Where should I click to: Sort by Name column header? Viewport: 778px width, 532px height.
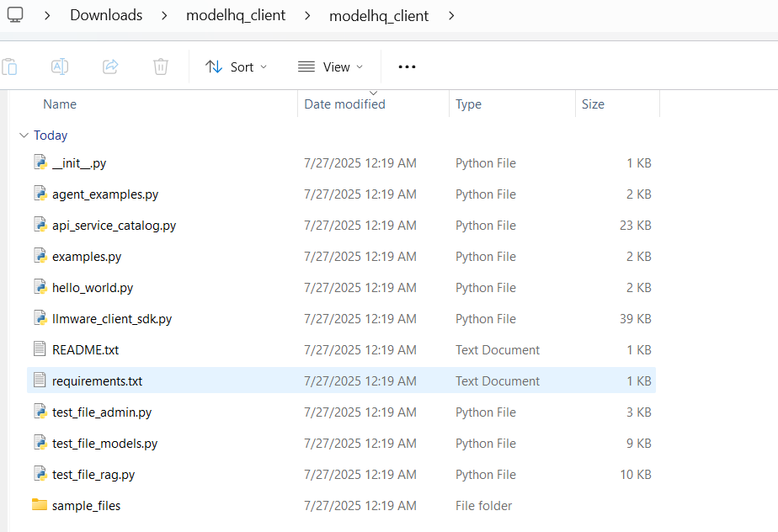coord(60,104)
